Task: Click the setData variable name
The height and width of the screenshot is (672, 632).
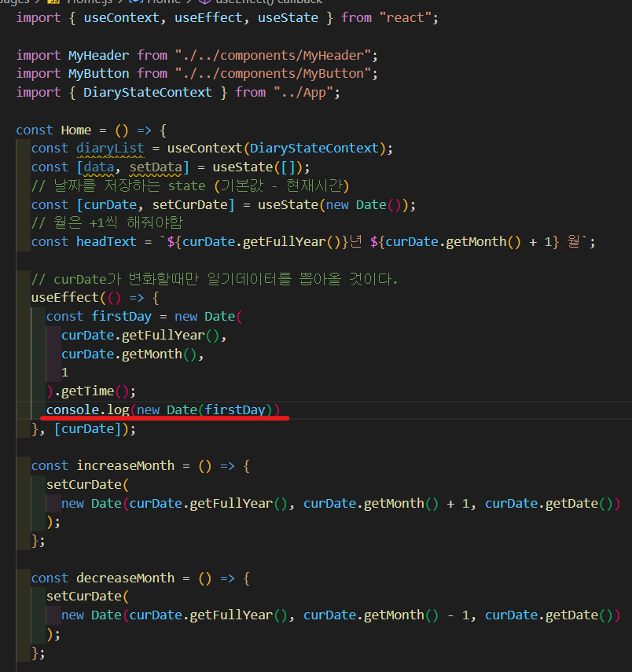Action: 155,167
